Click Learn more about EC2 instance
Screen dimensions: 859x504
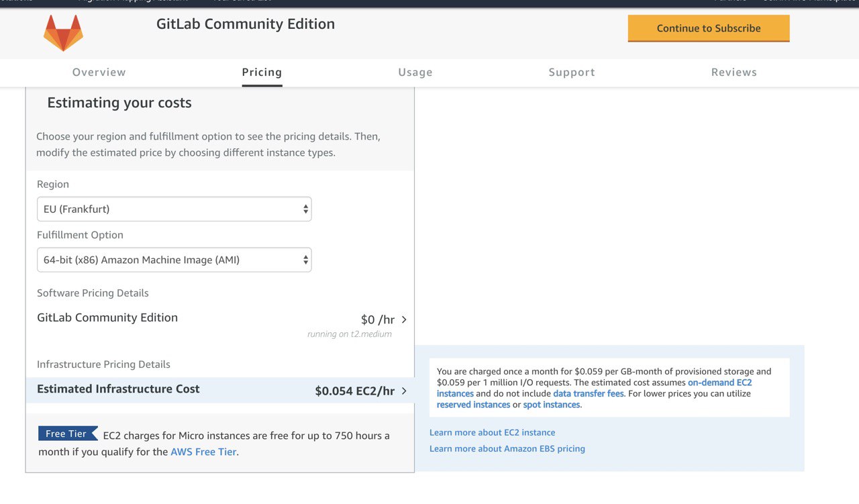click(492, 433)
